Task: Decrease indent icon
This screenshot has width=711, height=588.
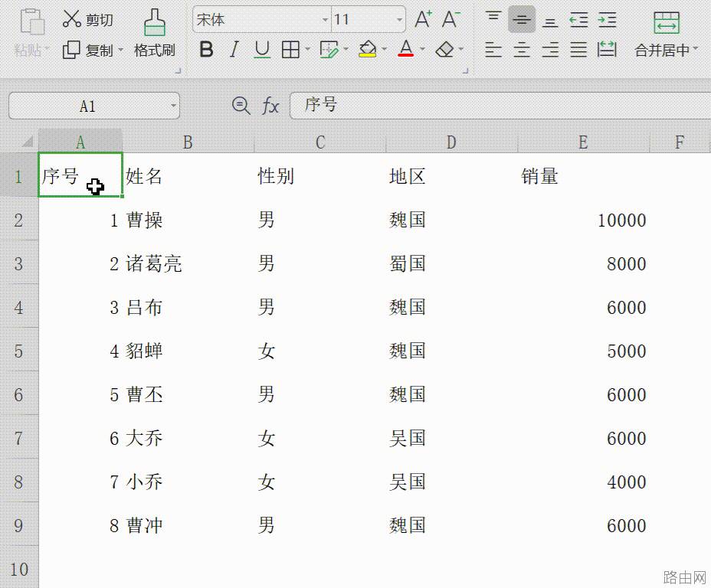Action: coord(578,19)
